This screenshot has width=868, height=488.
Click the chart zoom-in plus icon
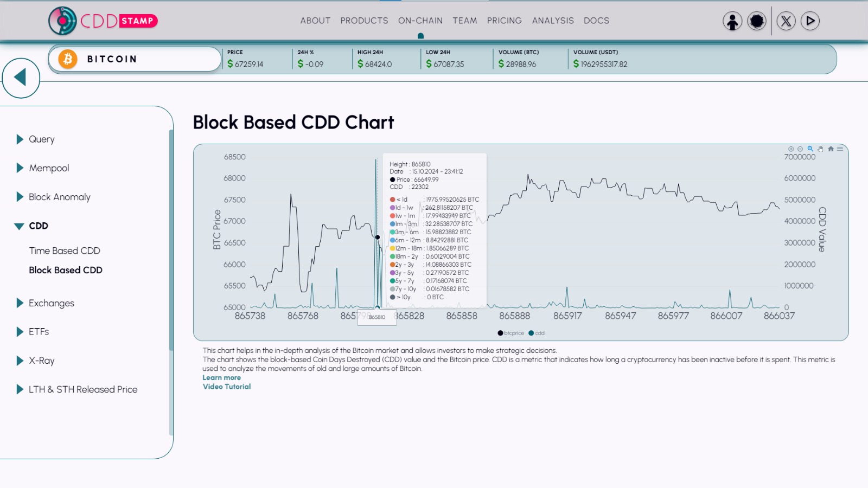tap(791, 149)
